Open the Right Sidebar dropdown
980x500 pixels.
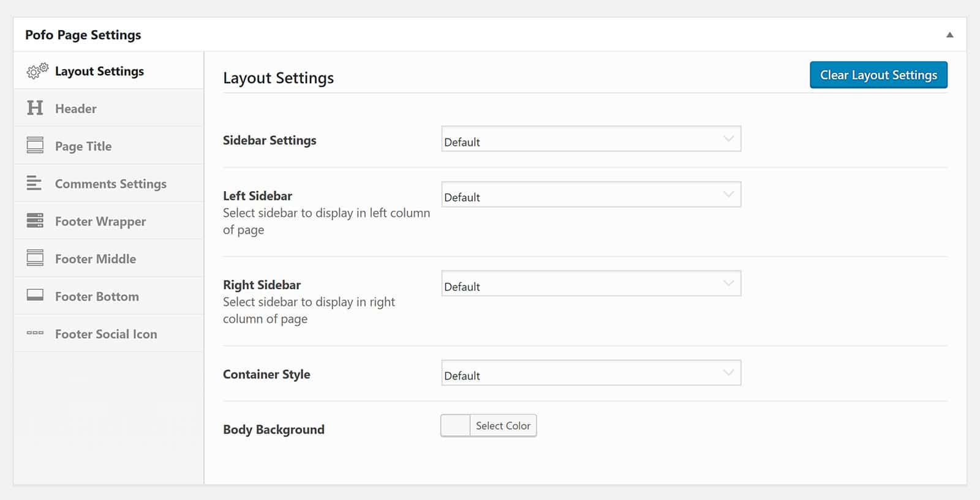point(591,284)
